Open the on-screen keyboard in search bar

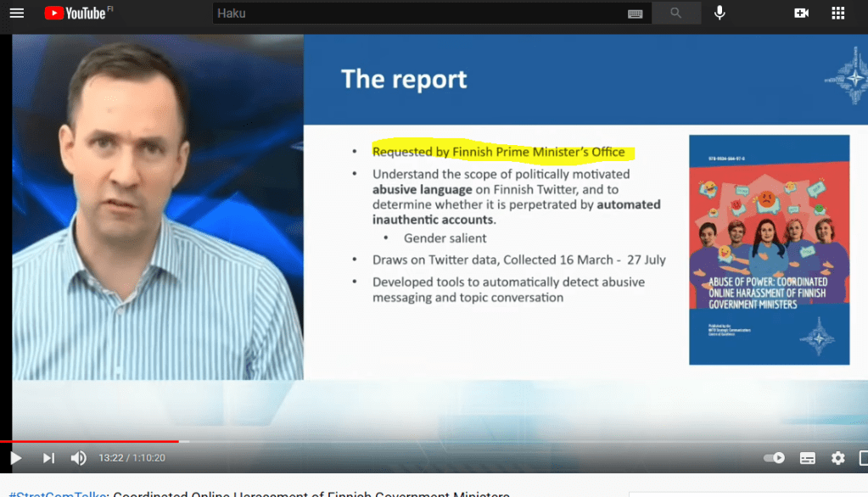(x=635, y=14)
